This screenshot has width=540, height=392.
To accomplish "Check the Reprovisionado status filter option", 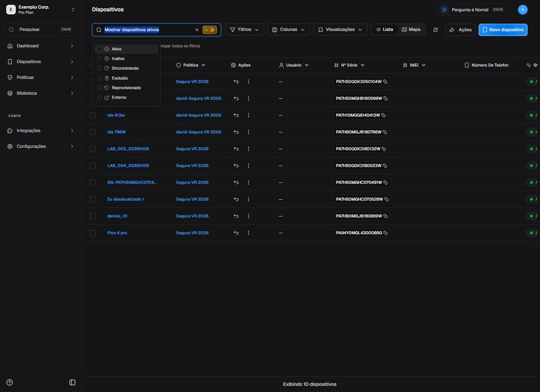I will pyautogui.click(x=100, y=88).
